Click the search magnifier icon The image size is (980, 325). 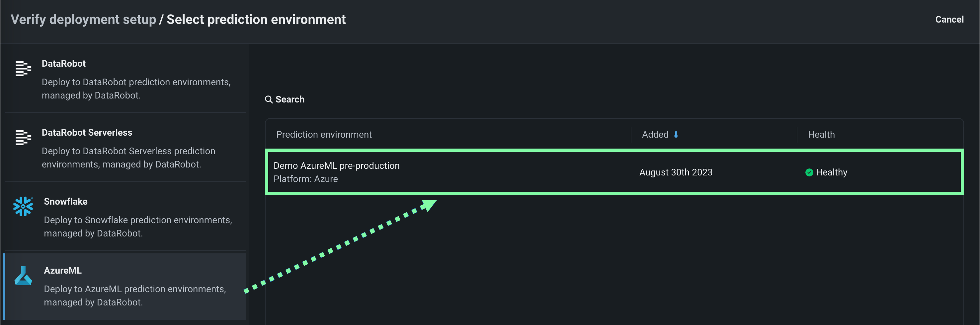point(269,99)
